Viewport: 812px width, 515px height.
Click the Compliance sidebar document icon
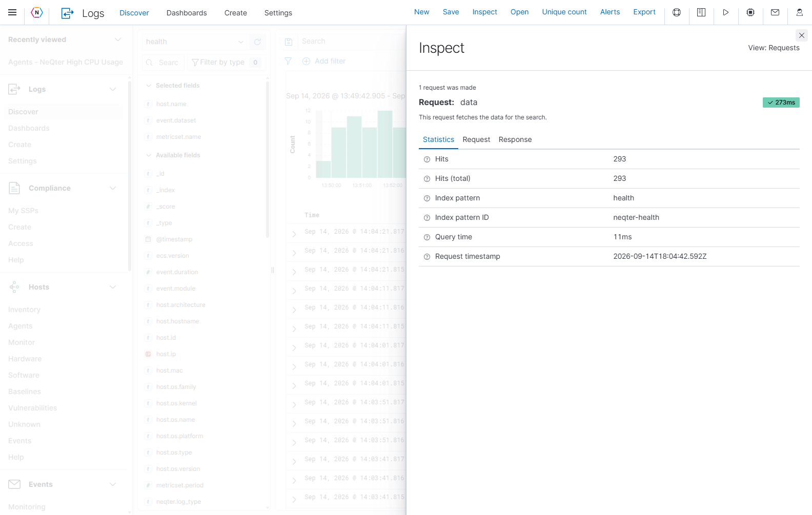tap(14, 188)
